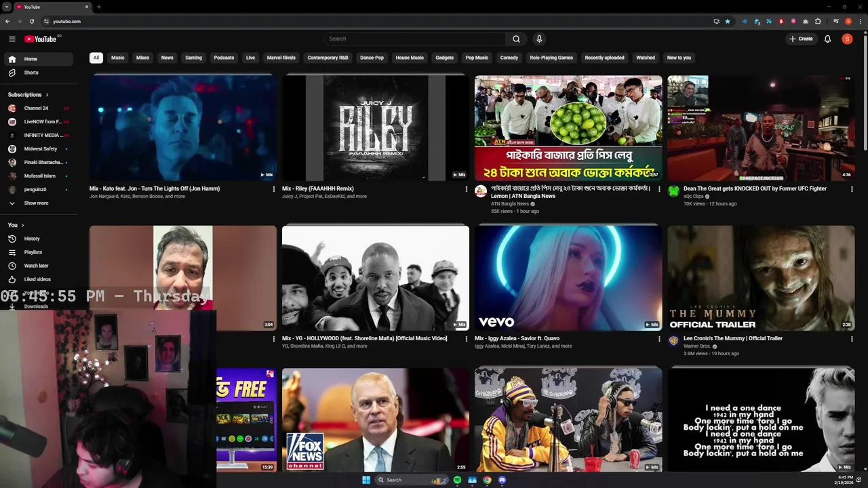Select the All filter chip
The width and height of the screenshot is (868, 488).
(x=96, y=58)
